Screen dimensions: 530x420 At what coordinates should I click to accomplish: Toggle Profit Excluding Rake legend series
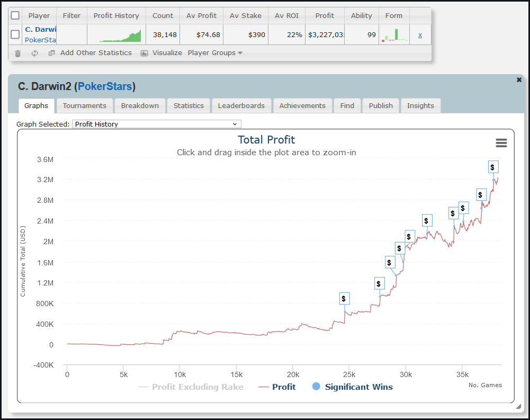tap(191, 387)
